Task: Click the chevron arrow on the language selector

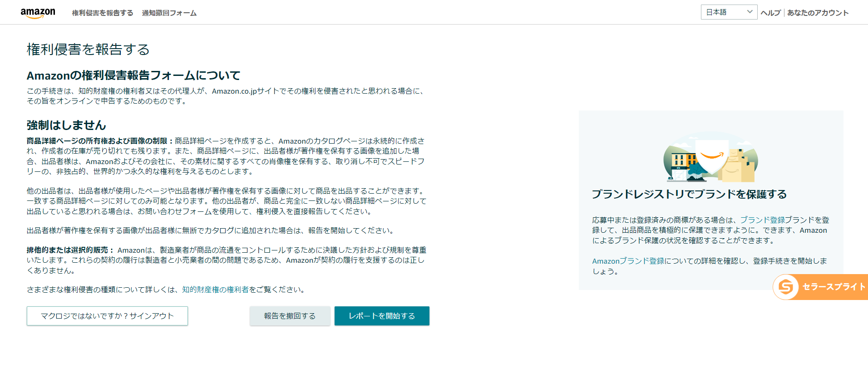Action: click(x=750, y=12)
